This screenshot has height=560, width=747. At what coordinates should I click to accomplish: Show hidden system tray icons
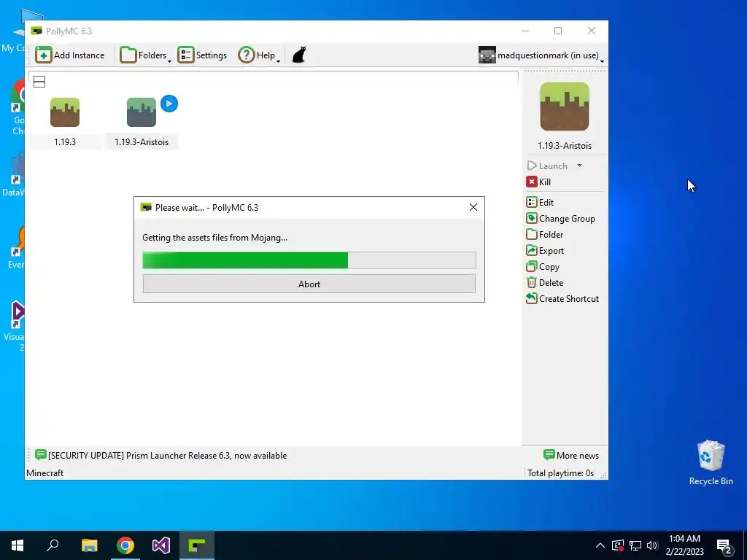pos(600,545)
